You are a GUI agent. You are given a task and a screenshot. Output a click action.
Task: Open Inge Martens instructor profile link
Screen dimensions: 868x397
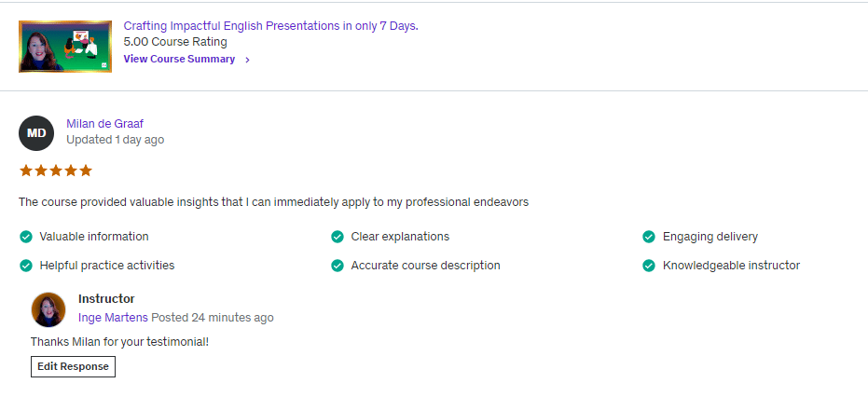(x=113, y=318)
